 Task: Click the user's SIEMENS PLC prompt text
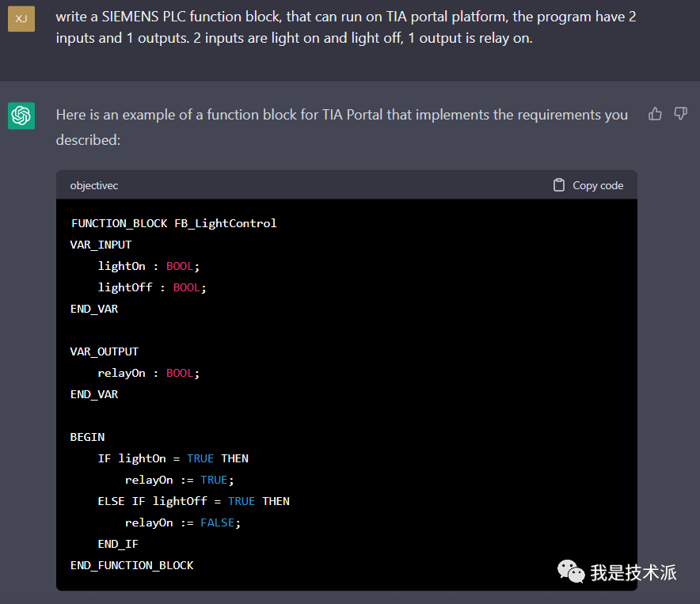(346, 27)
